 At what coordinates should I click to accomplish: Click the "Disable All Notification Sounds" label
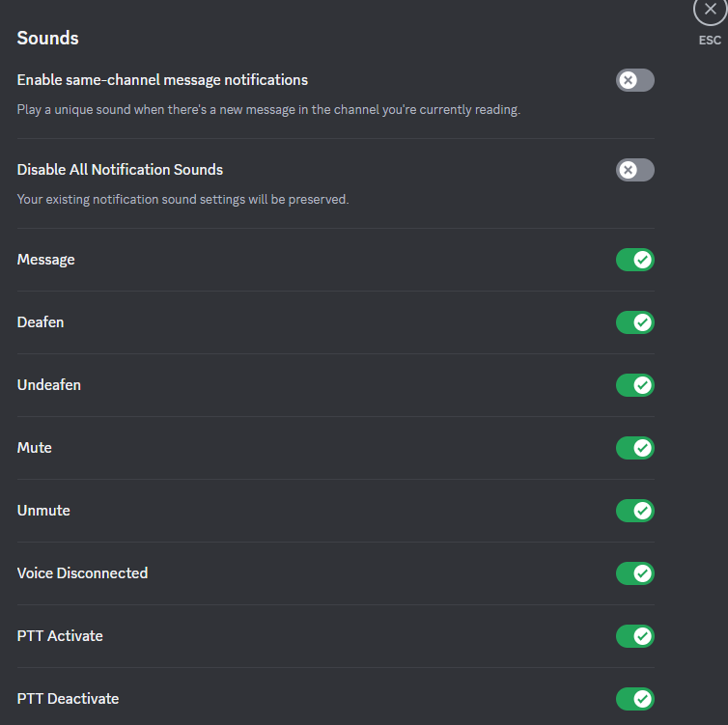[120, 170]
